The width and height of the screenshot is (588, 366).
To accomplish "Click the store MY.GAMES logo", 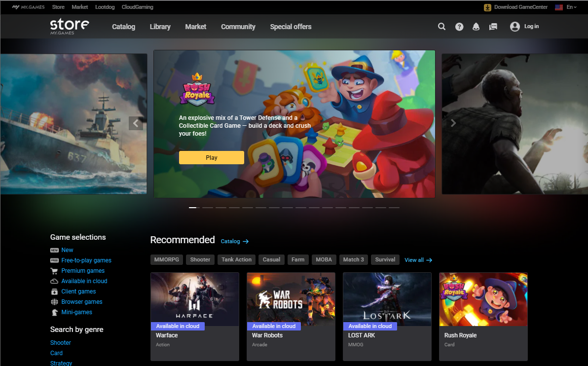I will (x=70, y=26).
